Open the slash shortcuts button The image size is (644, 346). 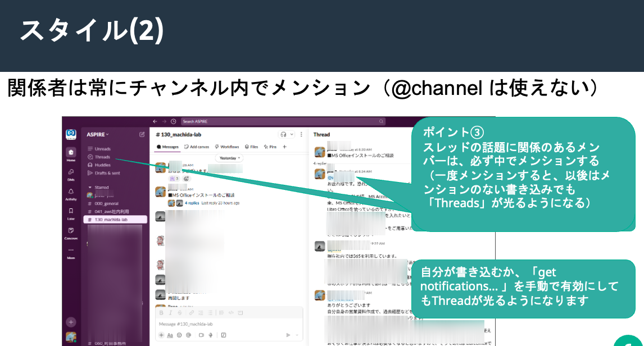224,335
